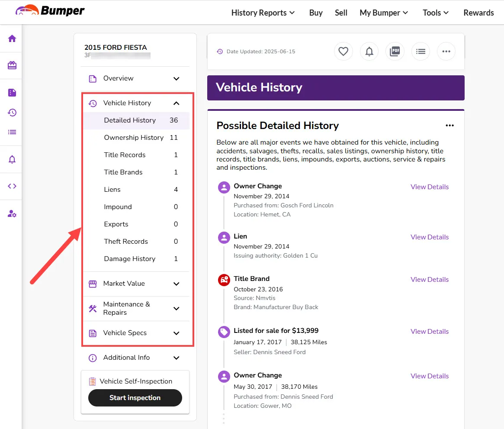Open the user settings icon in sidebar
The width and height of the screenshot is (504, 429).
point(12,213)
